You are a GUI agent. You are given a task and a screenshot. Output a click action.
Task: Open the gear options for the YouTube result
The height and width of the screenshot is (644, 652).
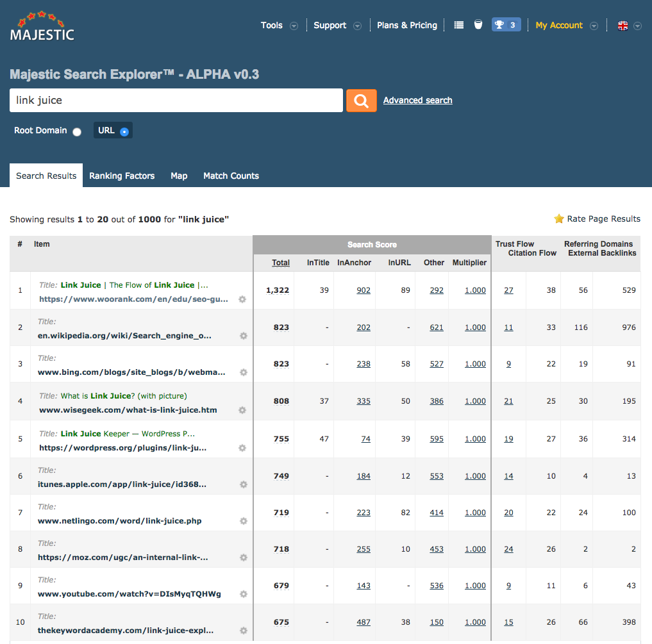[243, 594]
